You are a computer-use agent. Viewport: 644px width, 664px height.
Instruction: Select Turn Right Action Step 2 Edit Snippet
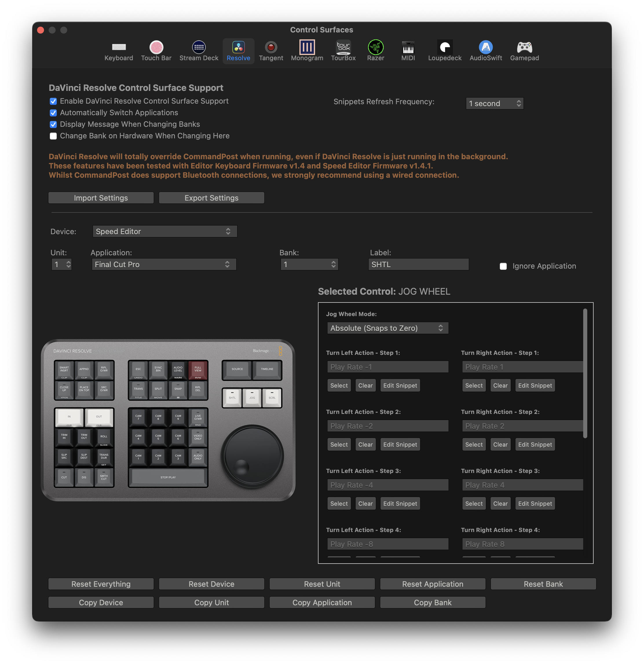click(x=534, y=444)
